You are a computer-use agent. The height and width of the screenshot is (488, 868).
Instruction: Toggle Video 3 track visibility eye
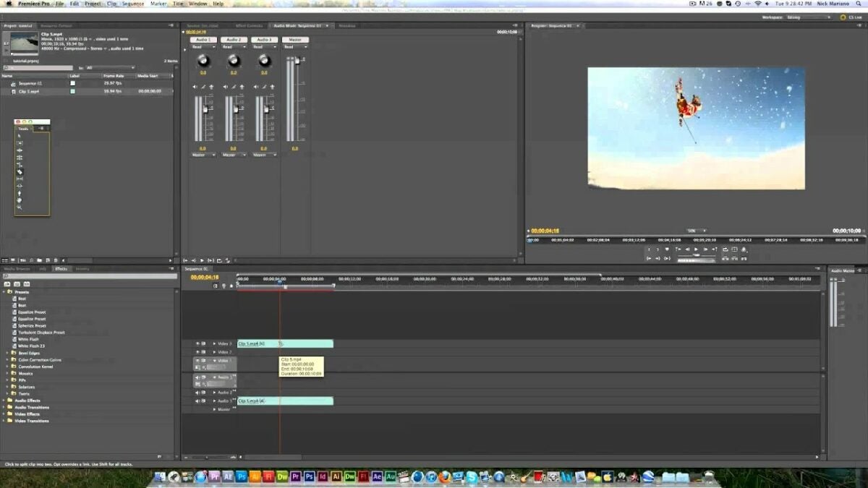(x=197, y=343)
